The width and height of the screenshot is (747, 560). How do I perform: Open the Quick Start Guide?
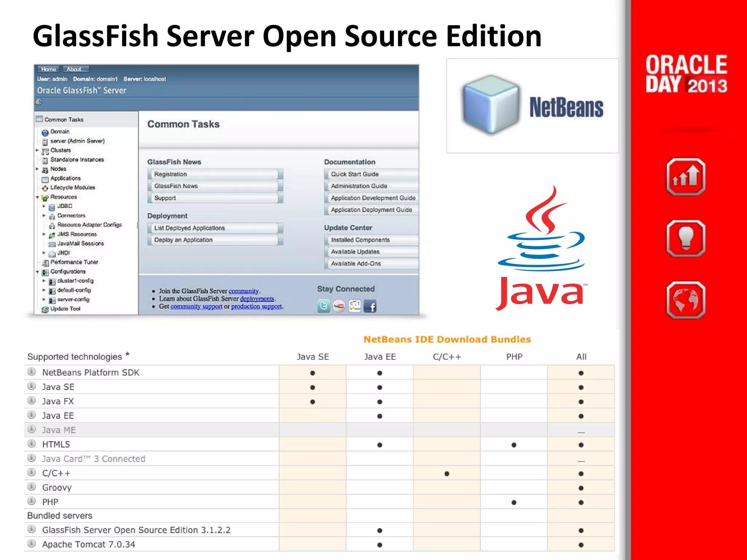pos(371,174)
